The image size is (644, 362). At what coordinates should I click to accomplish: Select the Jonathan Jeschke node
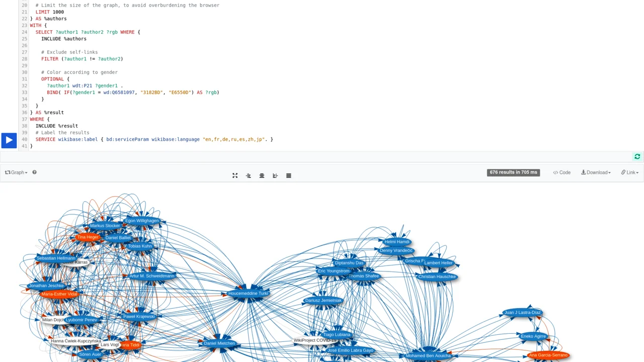[46, 286]
